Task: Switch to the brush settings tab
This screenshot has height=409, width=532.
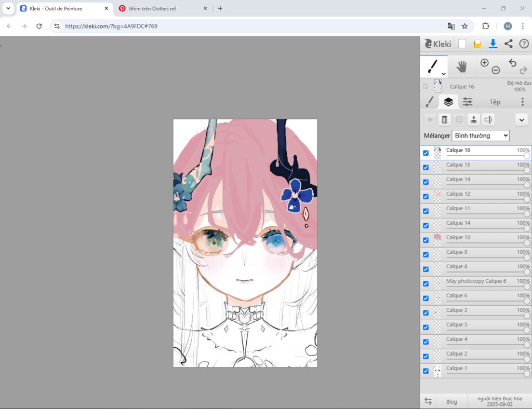Action: click(430, 102)
